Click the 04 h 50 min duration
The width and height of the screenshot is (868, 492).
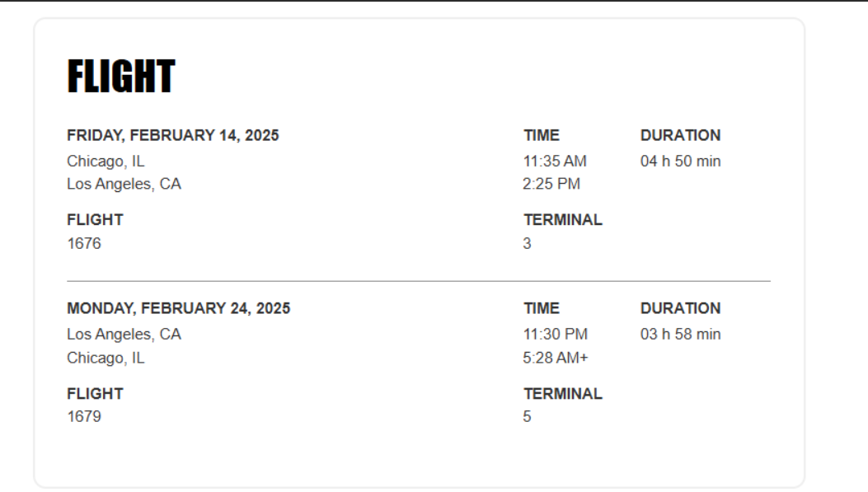(x=680, y=161)
